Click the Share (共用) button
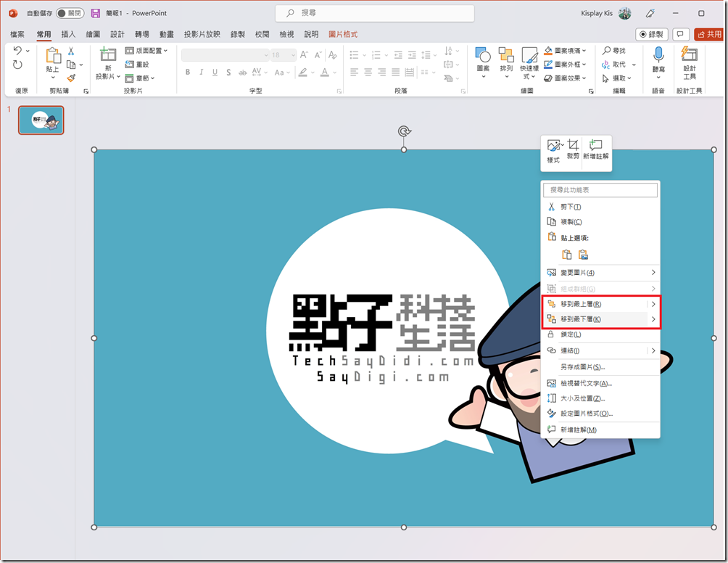Image resolution: width=728 pixels, height=563 pixels. 708,34
